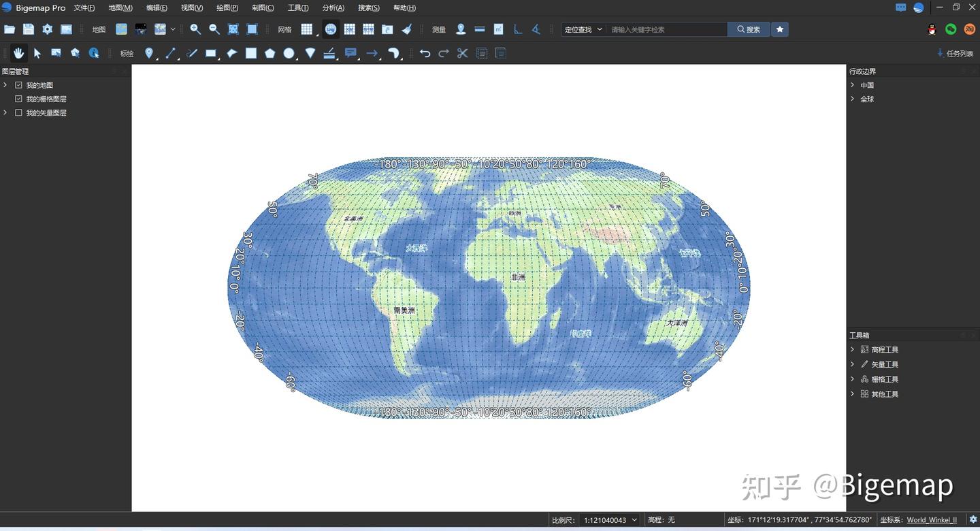The image size is (980, 531).
Task: Fit map to full extent icon
Action: coord(233,29)
